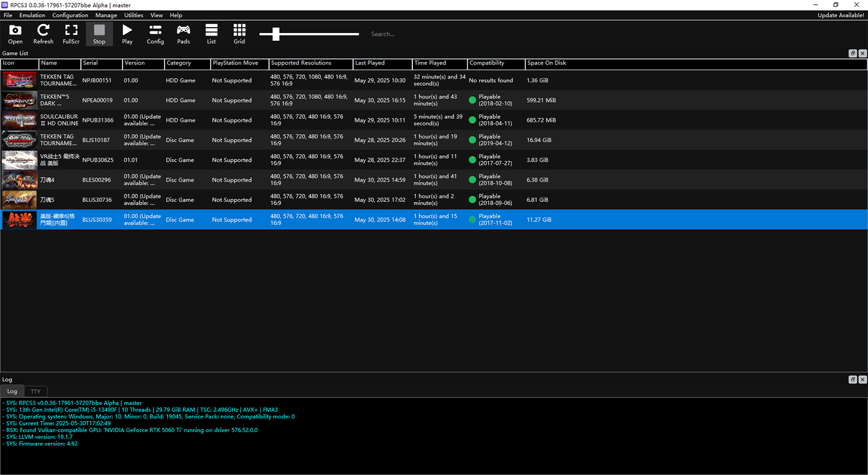Open the Help menu

tap(176, 15)
